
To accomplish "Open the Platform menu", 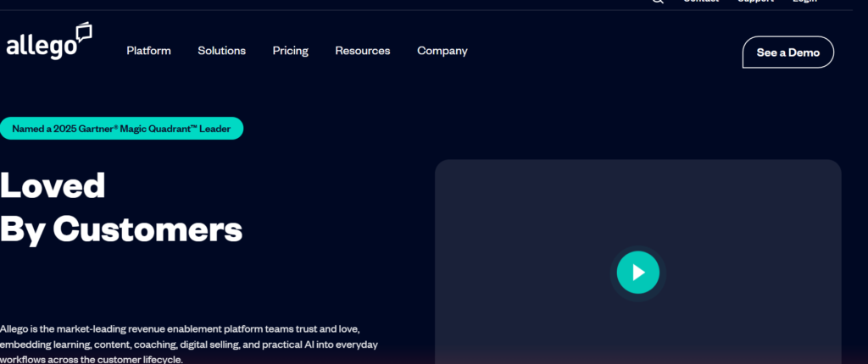I will pyautogui.click(x=148, y=51).
